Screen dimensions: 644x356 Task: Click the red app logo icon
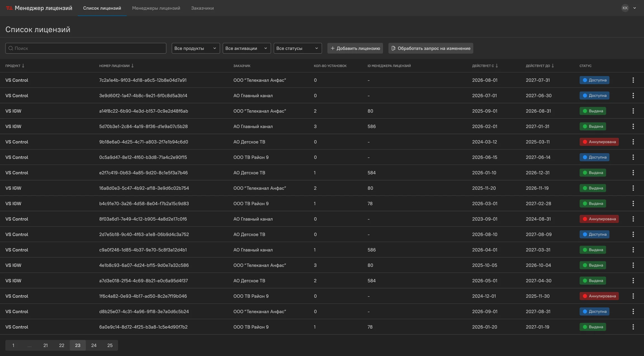[9, 8]
